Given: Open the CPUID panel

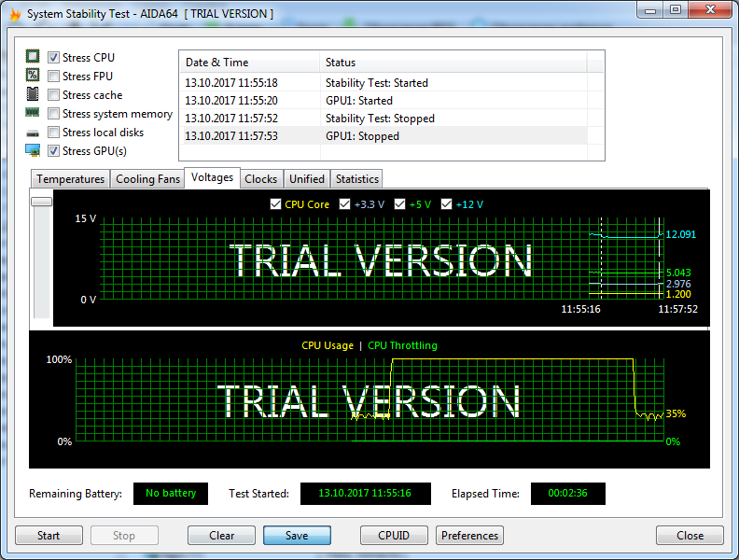Looking at the screenshot, I should click(x=394, y=536).
